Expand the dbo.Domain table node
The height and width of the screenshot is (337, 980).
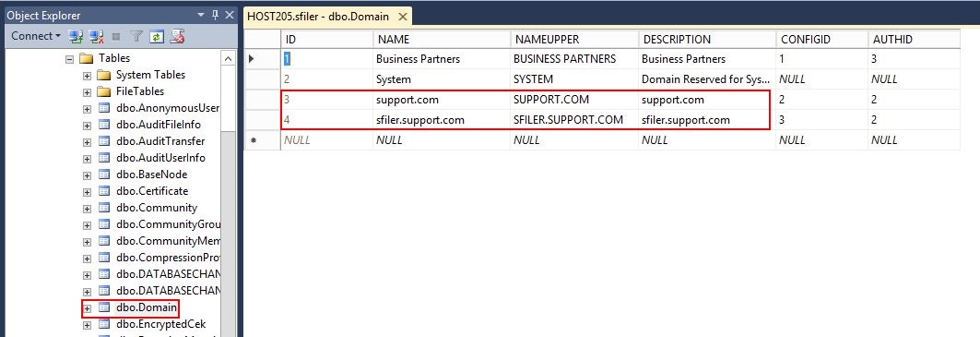pos(87,308)
